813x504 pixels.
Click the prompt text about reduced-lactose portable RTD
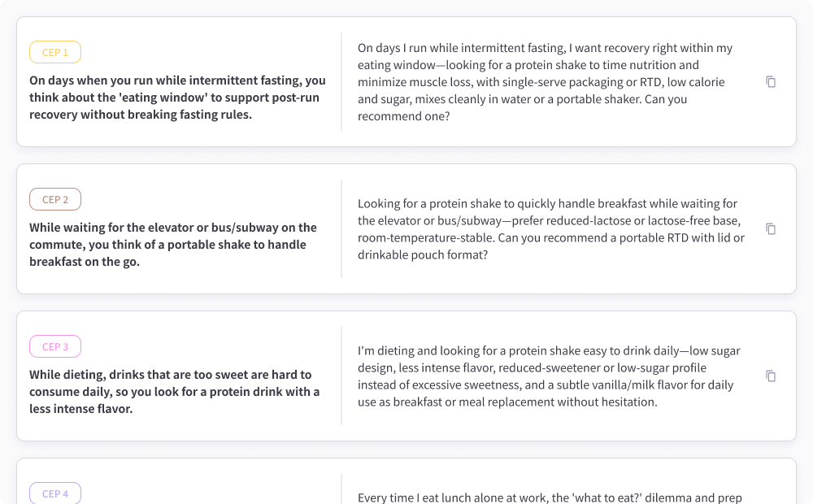pyautogui.click(x=551, y=229)
